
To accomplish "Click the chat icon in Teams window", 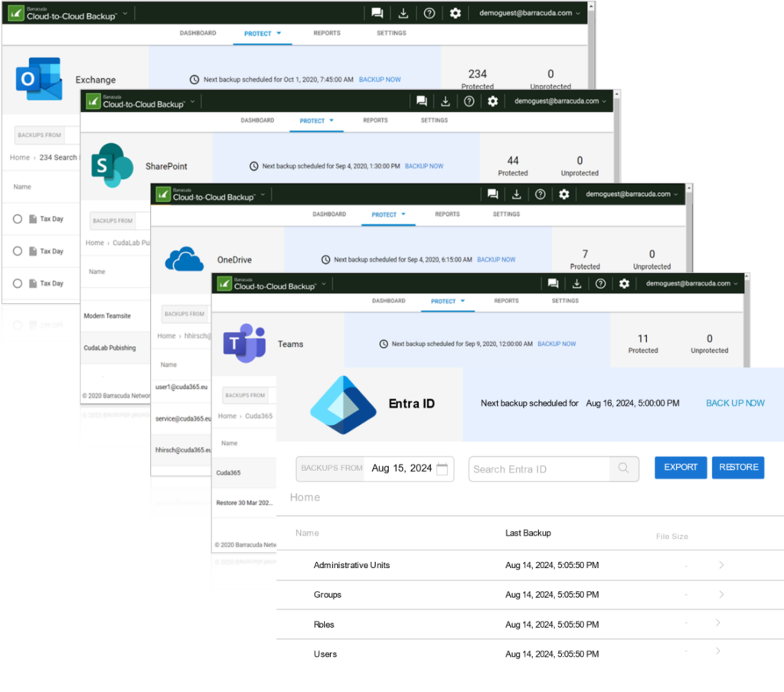I will (553, 283).
